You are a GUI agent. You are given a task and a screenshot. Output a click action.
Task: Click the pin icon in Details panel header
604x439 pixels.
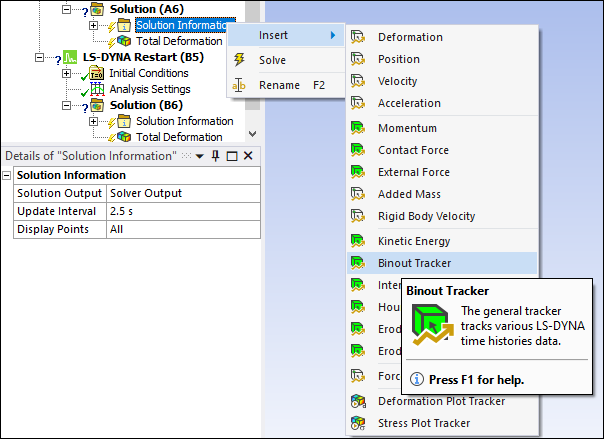(x=216, y=156)
